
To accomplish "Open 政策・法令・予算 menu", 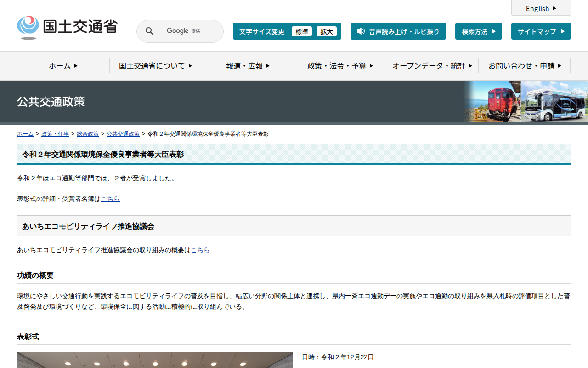I will click(340, 66).
